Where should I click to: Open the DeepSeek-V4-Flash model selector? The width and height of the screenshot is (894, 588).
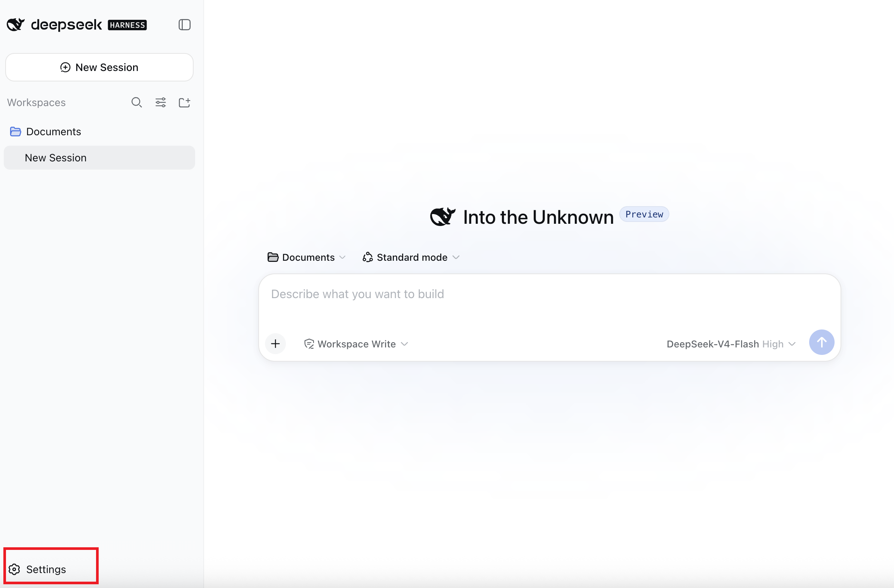coord(731,344)
